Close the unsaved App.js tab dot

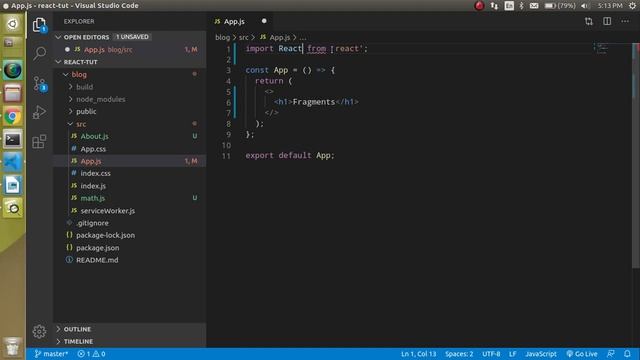[x=264, y=21]
